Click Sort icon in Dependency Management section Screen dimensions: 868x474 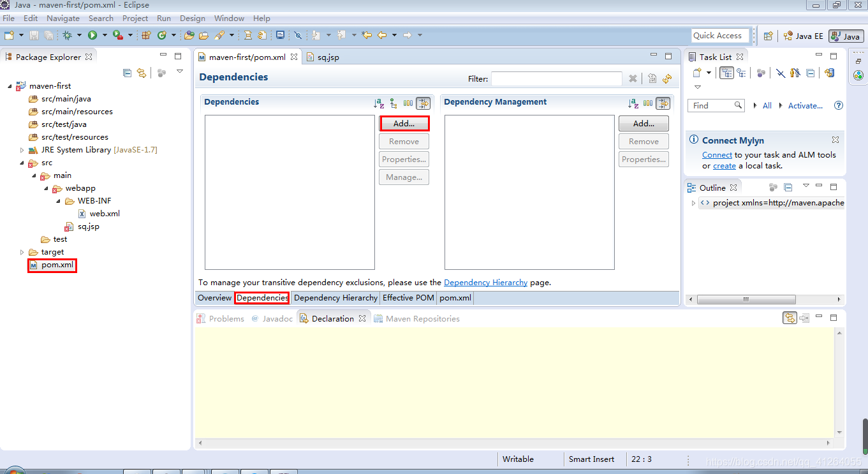click(633, 103)
